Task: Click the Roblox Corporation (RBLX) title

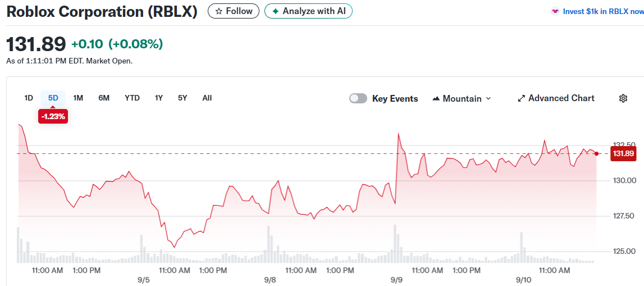Action: 102,12
